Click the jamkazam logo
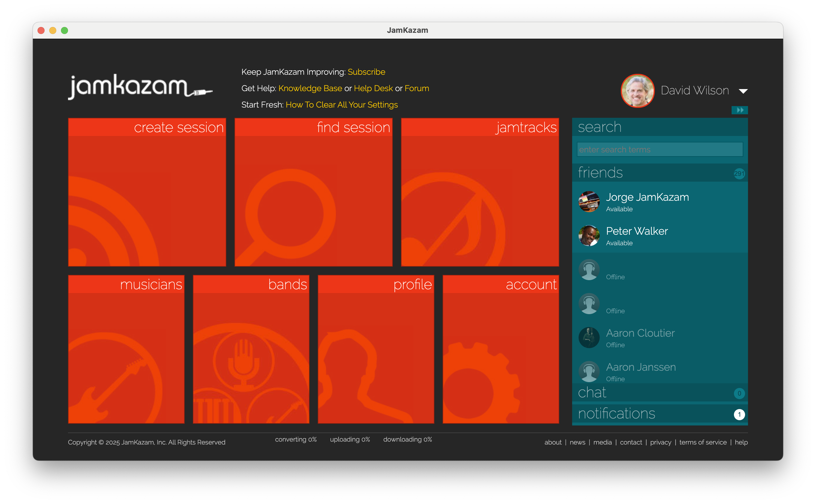 [140, 87]
